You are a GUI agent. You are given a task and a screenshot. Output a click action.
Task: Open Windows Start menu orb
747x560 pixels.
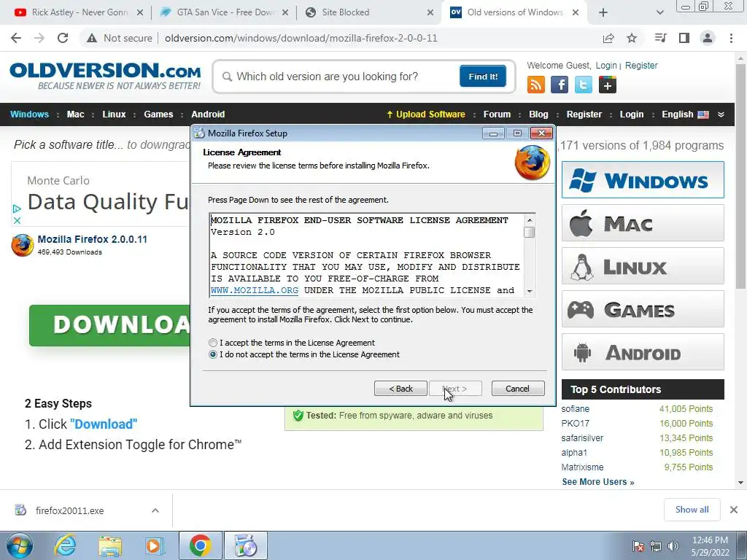[x=19, y=545]
